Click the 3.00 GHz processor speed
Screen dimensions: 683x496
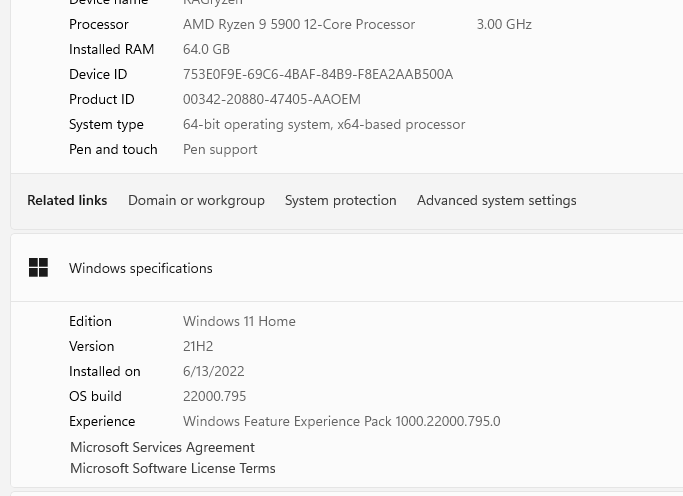pos(504,24)
